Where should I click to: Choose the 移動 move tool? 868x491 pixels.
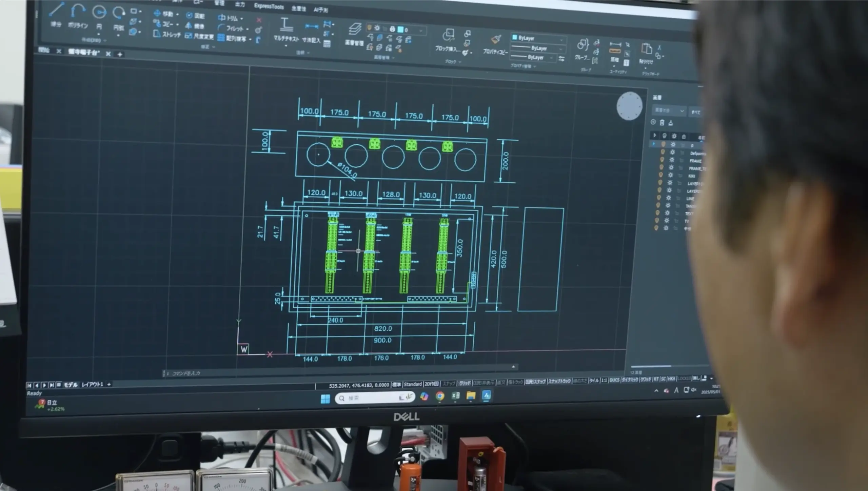coord(163,14)
